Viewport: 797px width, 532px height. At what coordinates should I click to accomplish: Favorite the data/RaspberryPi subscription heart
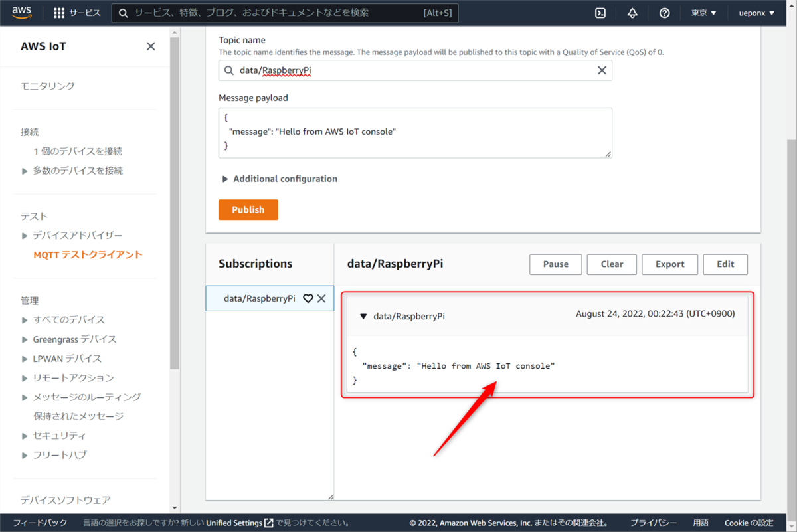pyautogui.click(x=308, y=298)
